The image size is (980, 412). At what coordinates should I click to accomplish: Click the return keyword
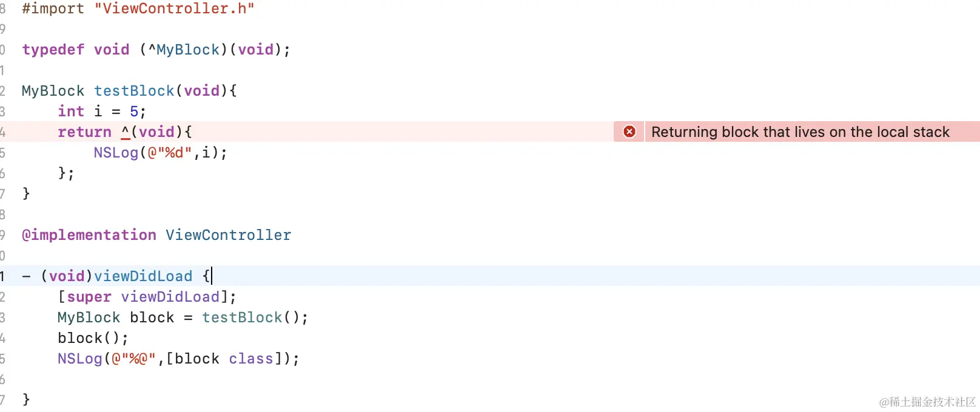84,132
